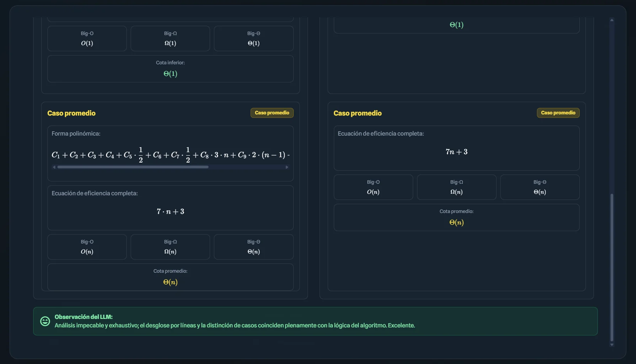
Task: Click the right panel O(n) Big-O card
Action: (374, 187)
